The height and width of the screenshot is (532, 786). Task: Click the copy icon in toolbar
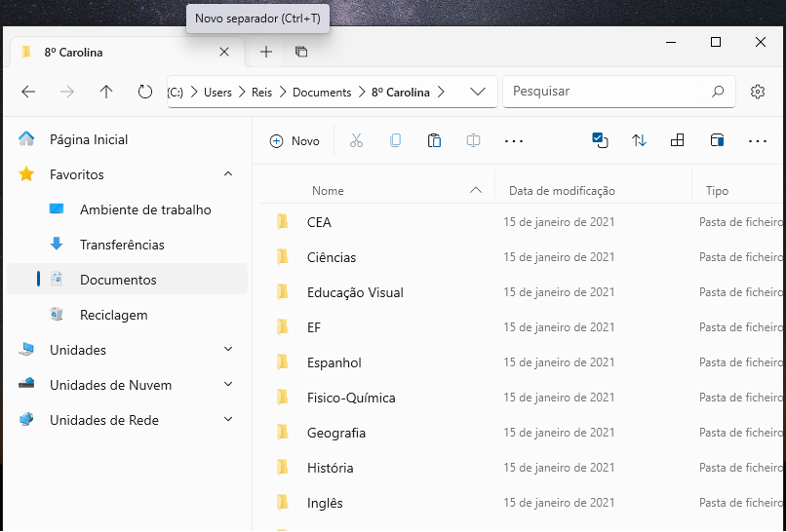click(x=395, y=140)
